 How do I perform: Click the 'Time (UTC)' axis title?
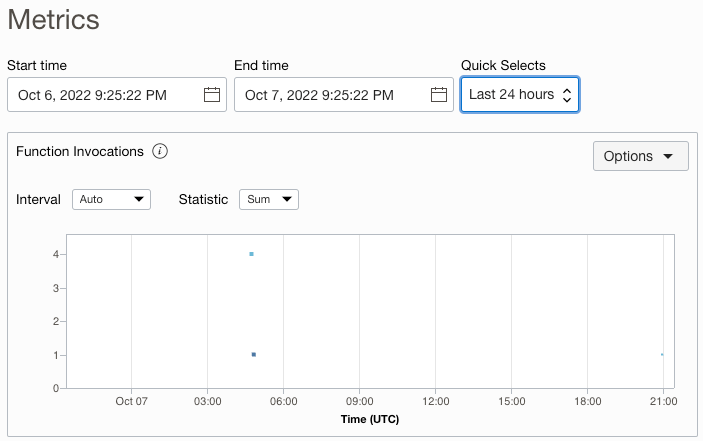tap(372, 418)
